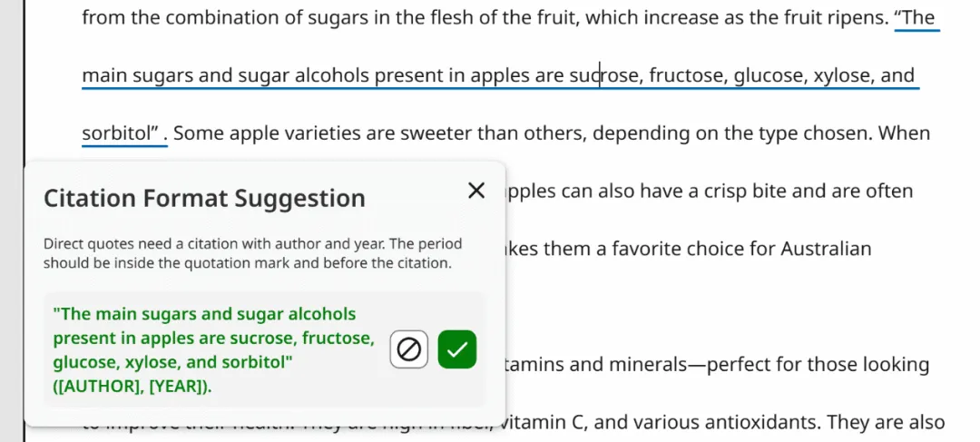
Task: Click the explanation about direct quotes needing citation
Action: [252, 253]
